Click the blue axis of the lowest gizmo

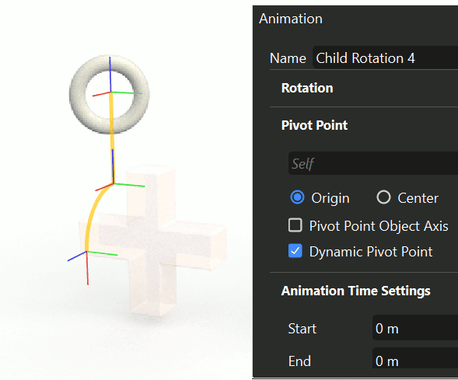[77, 256]
